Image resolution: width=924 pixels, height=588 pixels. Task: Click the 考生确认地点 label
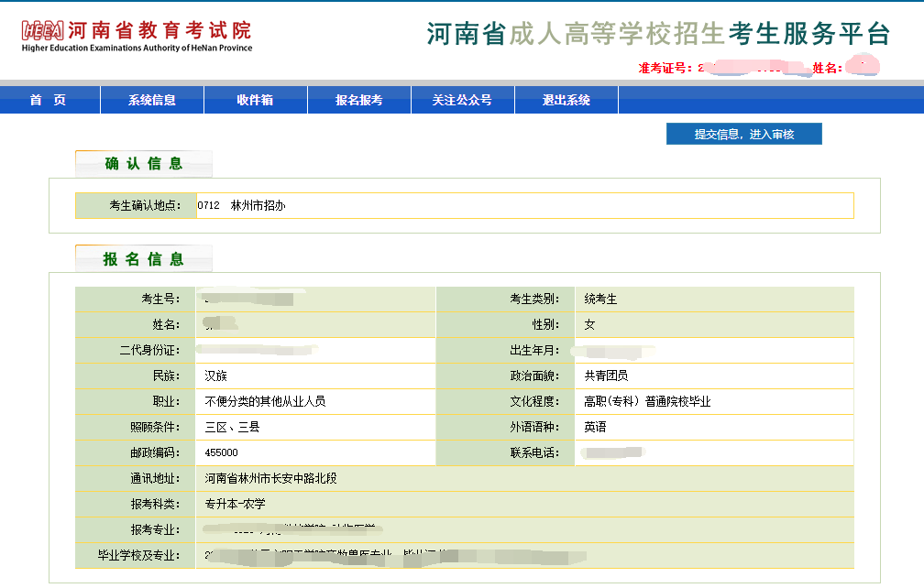[x=145, y=205]
